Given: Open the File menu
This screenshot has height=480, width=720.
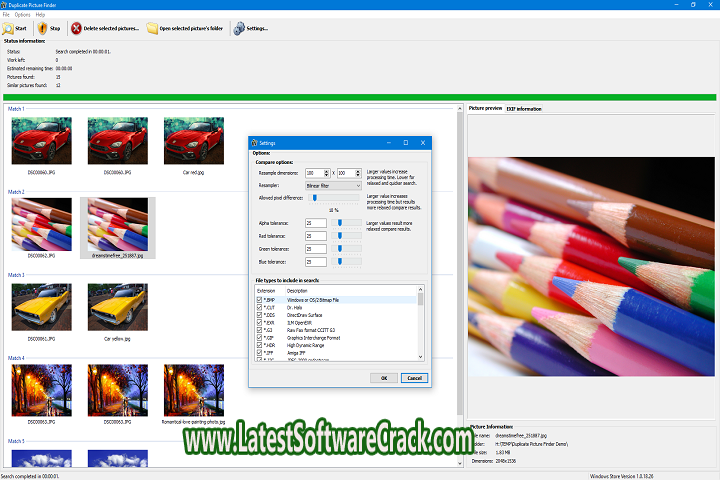Looking at the screenshot, I should (6, 15).
